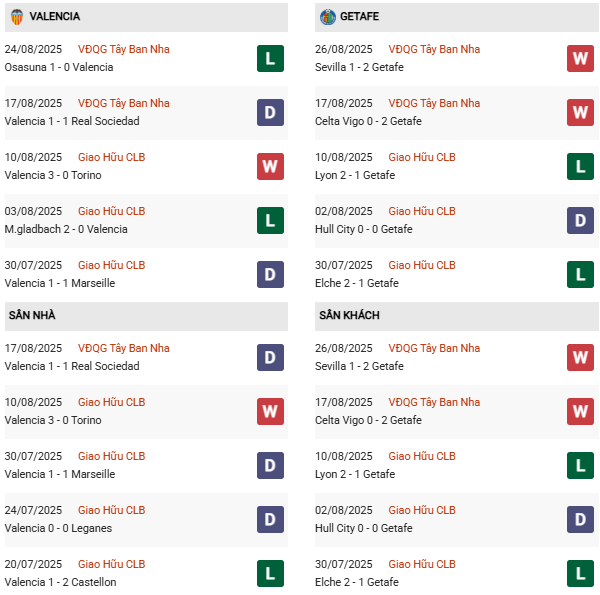Click the W badge for Sevilla 1-2 Getafe under the Getafe header
600x595 pixels.
pyautogui.click(x=581, y=59)
